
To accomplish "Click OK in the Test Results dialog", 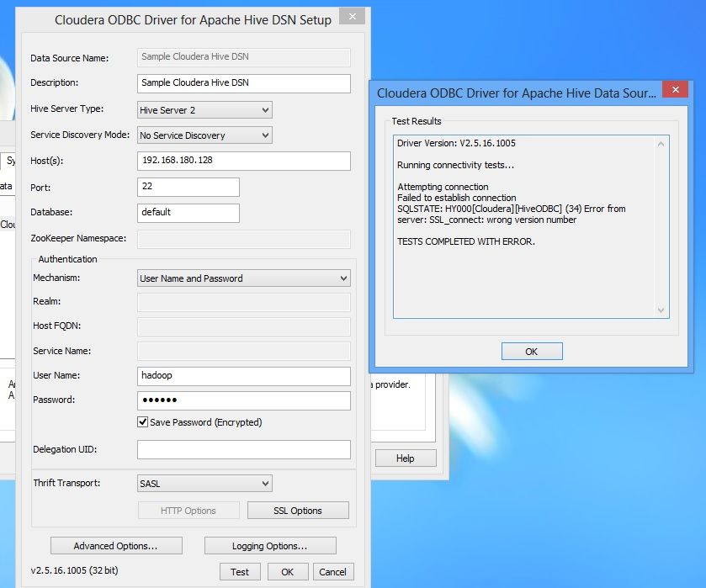I will pyautogui.click(x=532, y=351).
